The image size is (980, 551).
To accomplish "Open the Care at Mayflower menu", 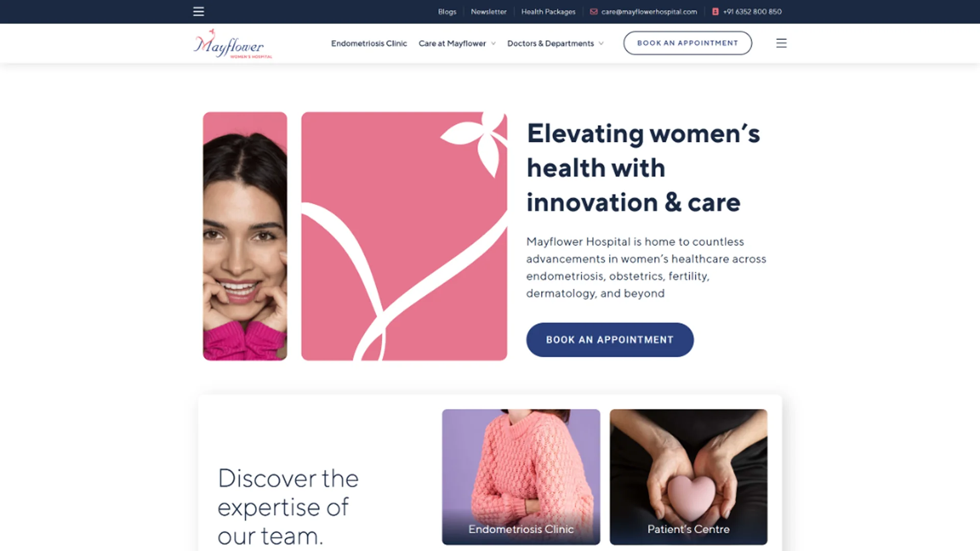I will click(x=452, y=43).
